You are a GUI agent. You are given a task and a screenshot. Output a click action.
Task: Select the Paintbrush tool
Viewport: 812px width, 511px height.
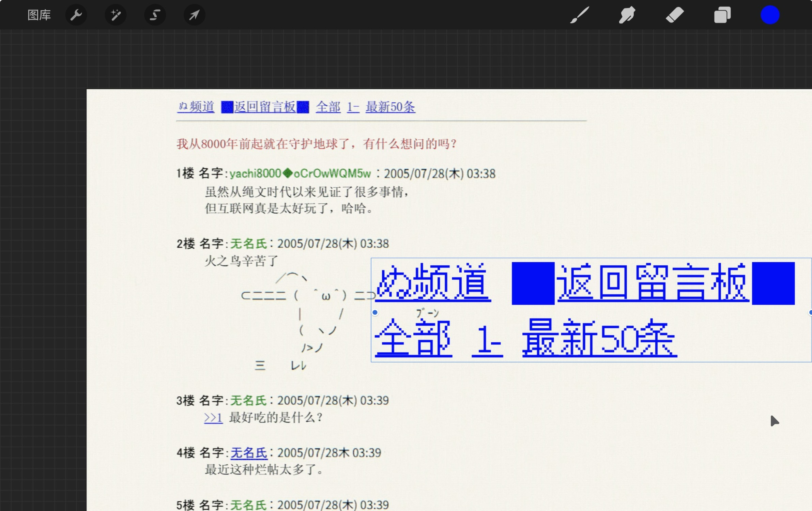(x=580, y=15)
